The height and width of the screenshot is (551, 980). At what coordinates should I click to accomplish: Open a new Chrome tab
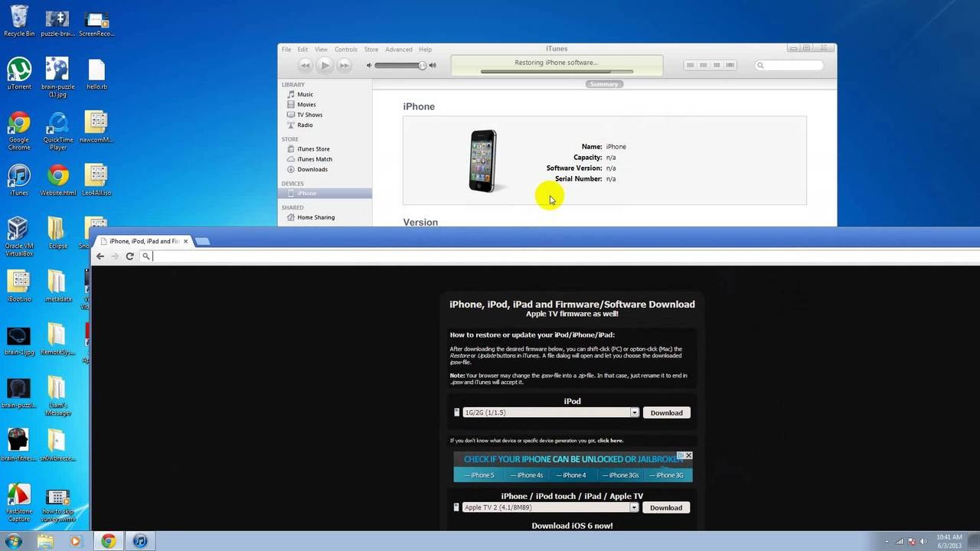[x=202, y=241]
